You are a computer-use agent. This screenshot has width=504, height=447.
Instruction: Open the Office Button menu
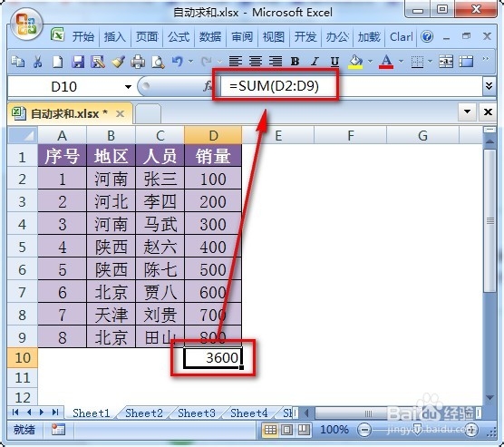(x=26, y=24)
